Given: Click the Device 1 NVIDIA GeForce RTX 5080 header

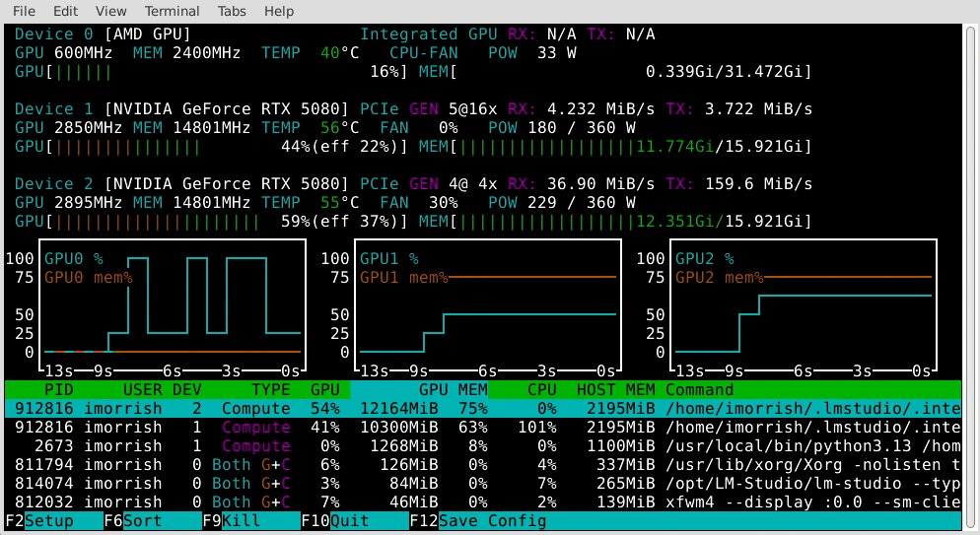Looking at the screenshot, I should 181,108.
